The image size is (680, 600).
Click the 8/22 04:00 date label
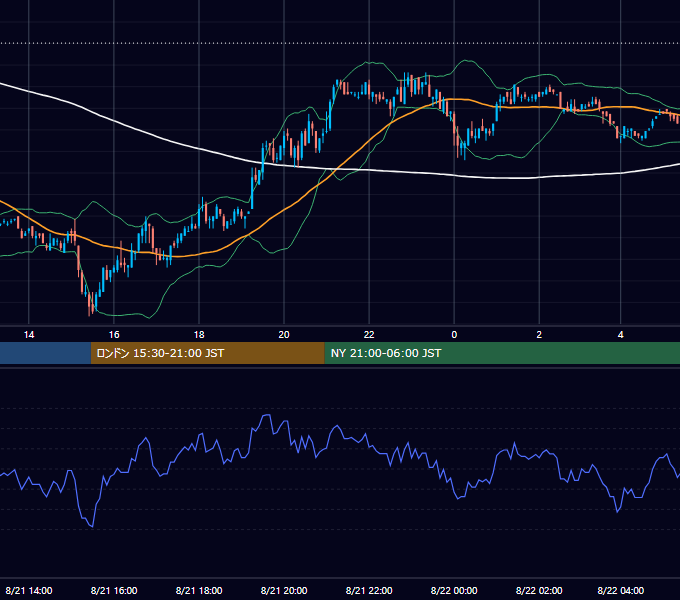tap(621, 590)
